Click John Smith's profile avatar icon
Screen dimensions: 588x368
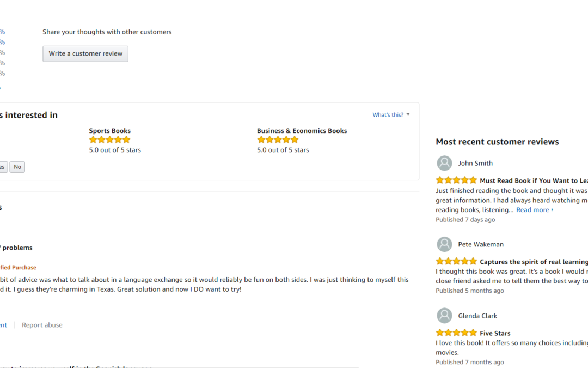(x=445, y=163)
